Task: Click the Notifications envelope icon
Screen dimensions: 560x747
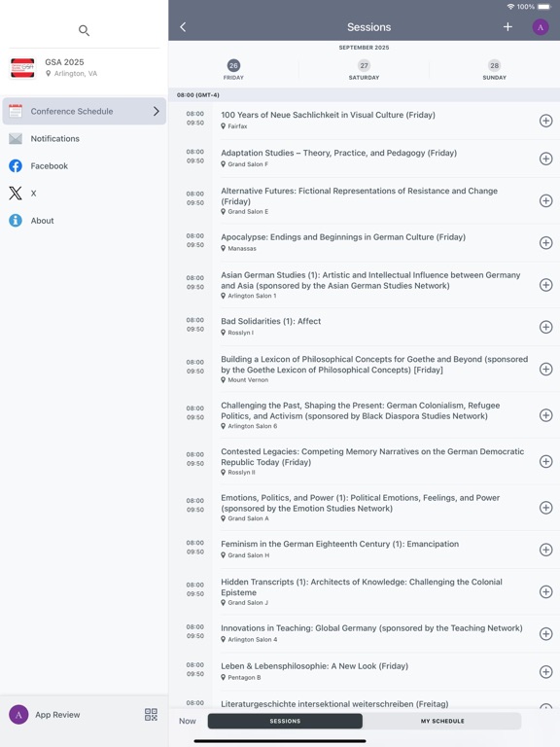Action: [x=16, y=139]
